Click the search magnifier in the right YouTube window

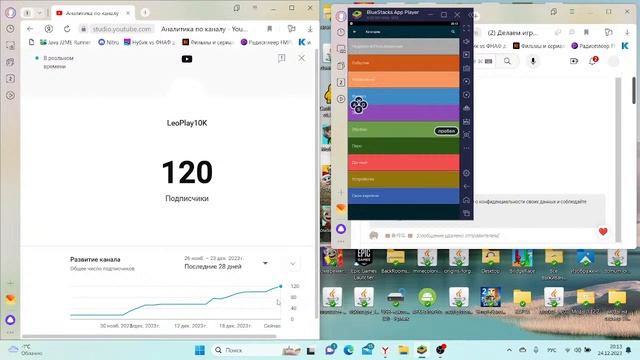coord(507,61)
